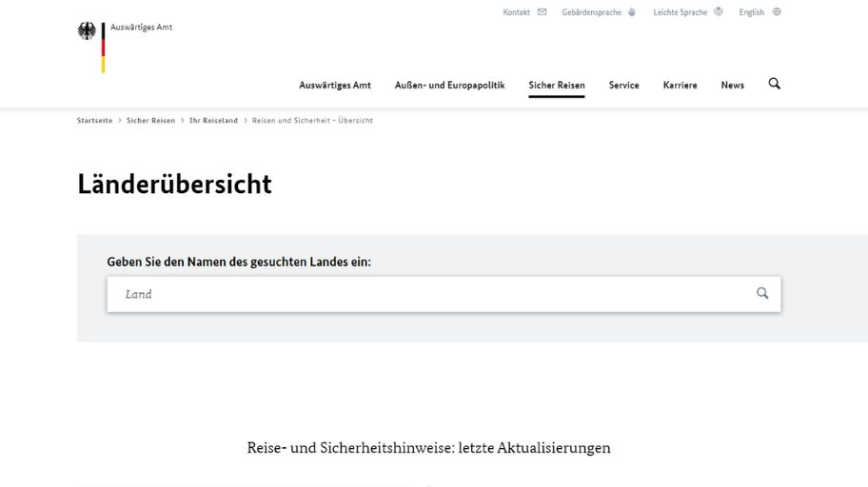Screen dimensions: 868x487
Task: Open the Außen- und Europapolitik menu
Action: pos(449,86)
